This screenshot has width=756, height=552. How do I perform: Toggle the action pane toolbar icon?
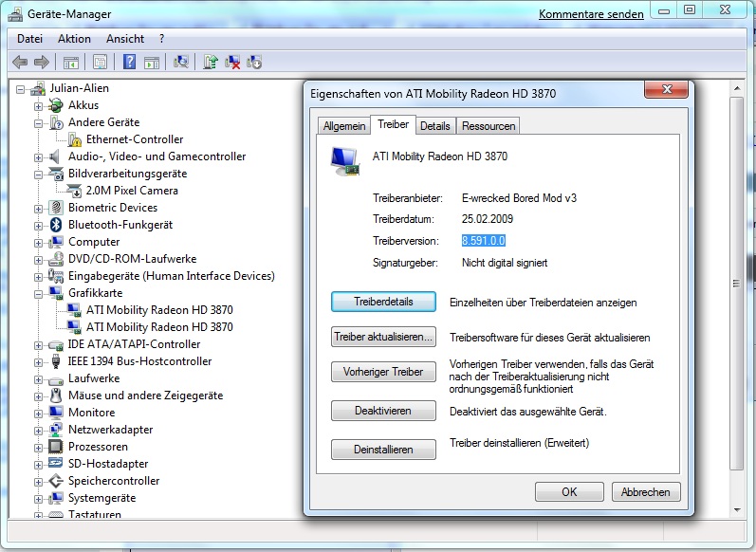pos(152,63)
